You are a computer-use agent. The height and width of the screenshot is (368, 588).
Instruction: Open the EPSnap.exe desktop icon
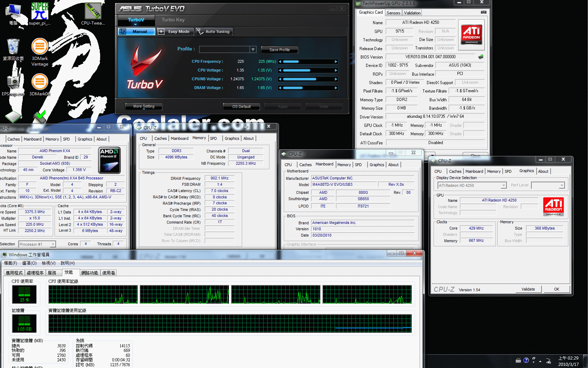13,85
